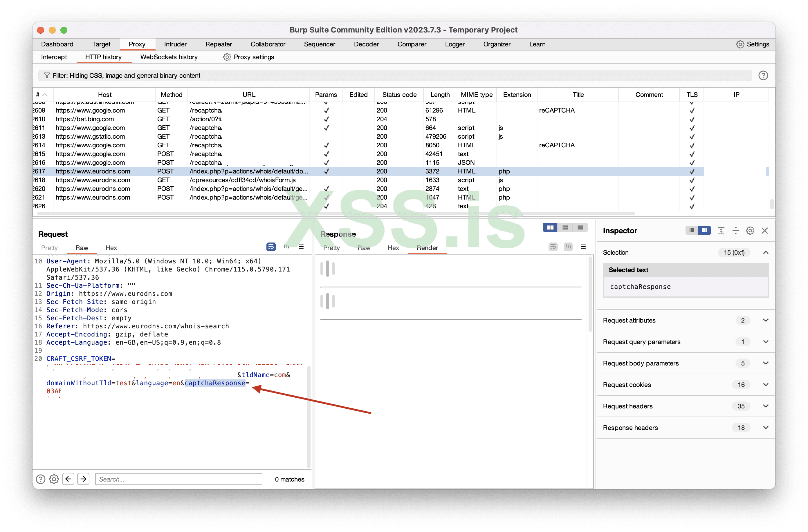Screen dimensions: 808x532
Task: Open the Request panel hamburger menu
Action: [301, 247]
